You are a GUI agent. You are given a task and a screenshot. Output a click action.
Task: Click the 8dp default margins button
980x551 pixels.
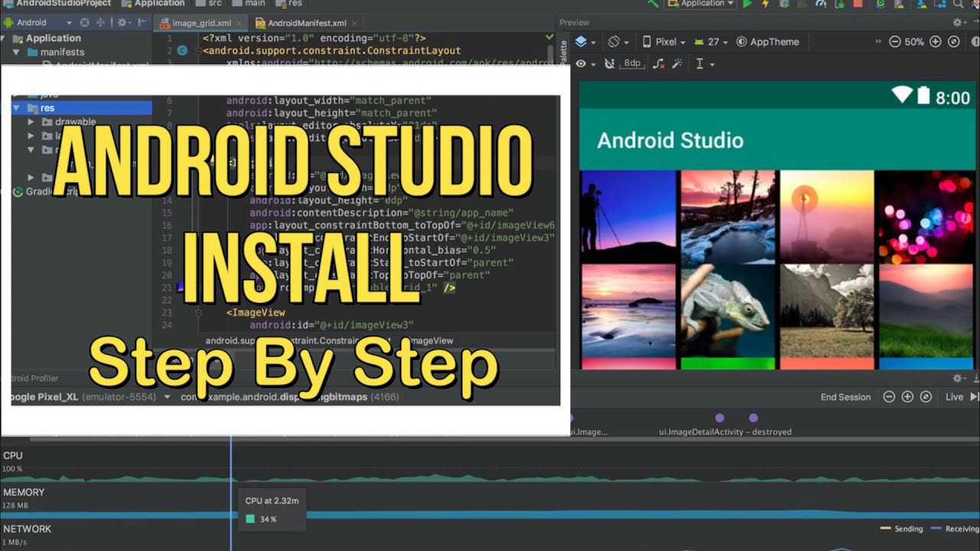632,64
